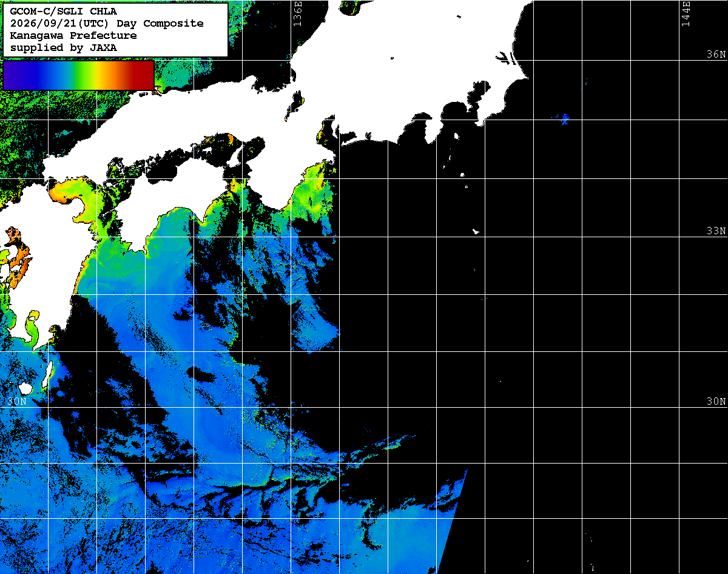Click the purple end of the color scale

point(13,75)
